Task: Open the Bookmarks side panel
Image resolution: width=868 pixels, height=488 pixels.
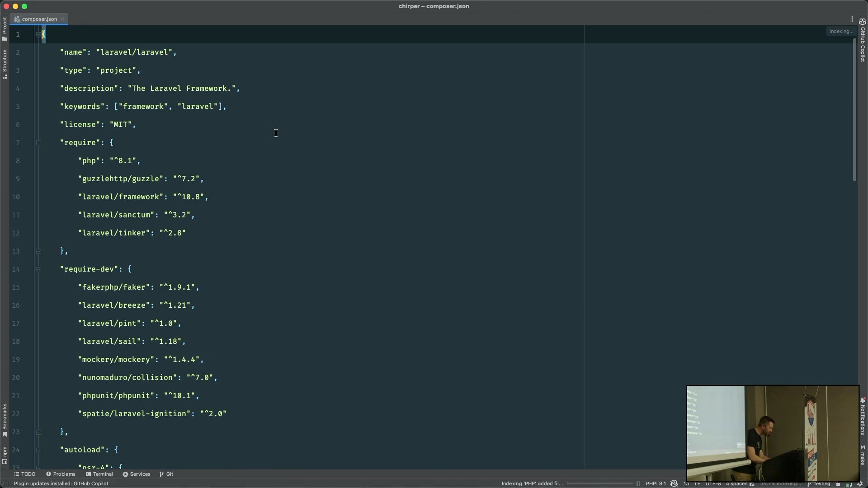Action: pos(5,420)
